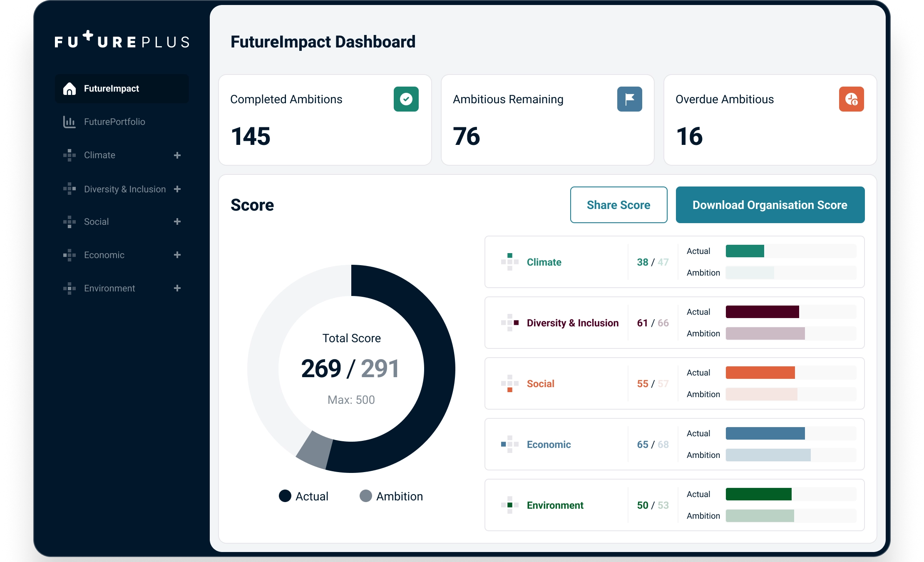Click the FuturePortfolio chart icon
Image resolution: width=924 pixels, height=562 pixels.
tap(69, 122)
